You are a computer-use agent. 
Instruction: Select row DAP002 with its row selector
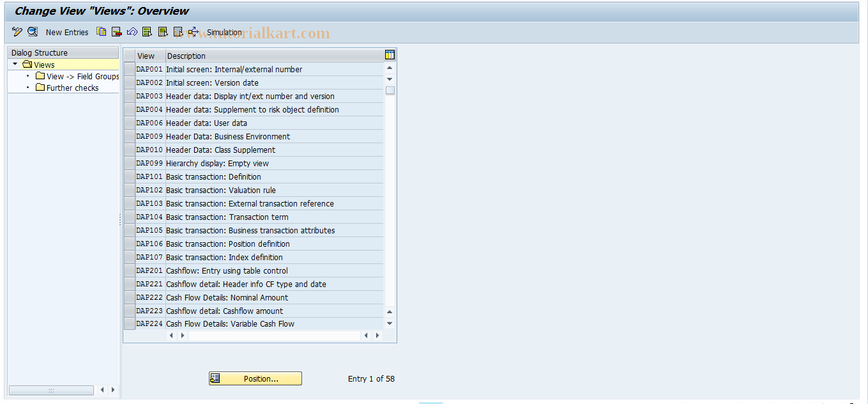(x=130, y=82)
